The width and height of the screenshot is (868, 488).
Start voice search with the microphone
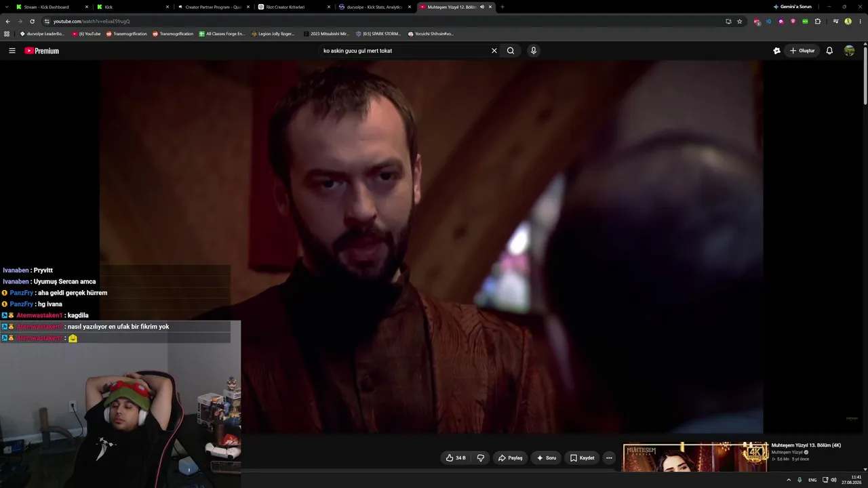(534, 51)
